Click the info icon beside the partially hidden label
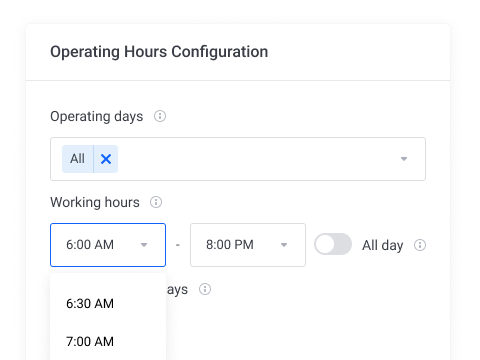This screenshot has width=480, height=360. [205, 289]
